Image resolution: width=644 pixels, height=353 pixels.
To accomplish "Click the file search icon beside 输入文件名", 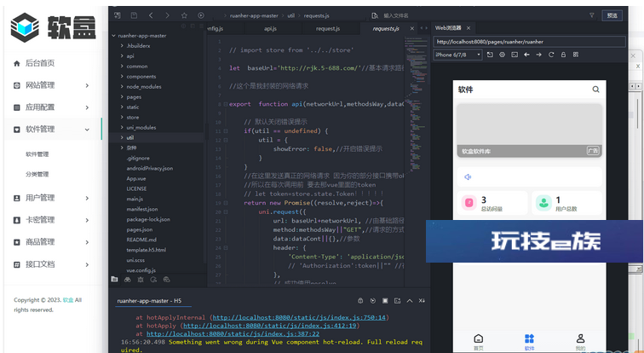I will click(375, 15).
